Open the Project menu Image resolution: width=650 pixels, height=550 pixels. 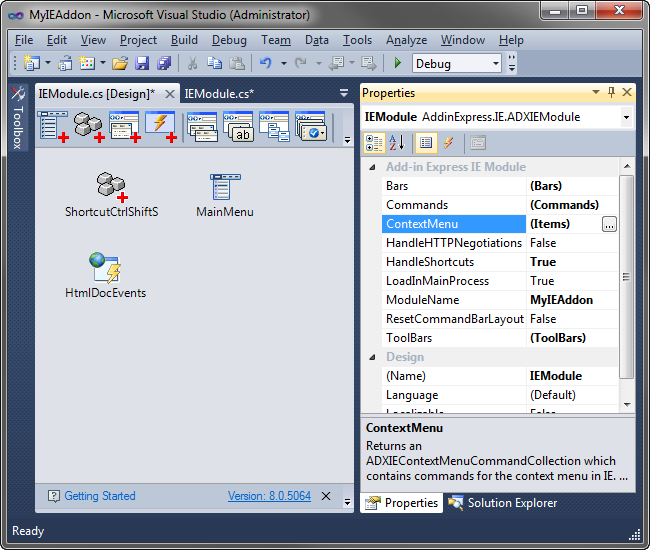[138, 40]
